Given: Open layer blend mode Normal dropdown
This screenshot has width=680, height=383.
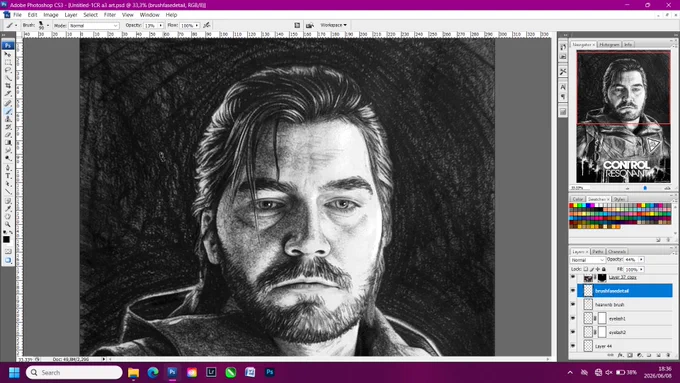Looking at the screenshot, I should tap(587, 260).
